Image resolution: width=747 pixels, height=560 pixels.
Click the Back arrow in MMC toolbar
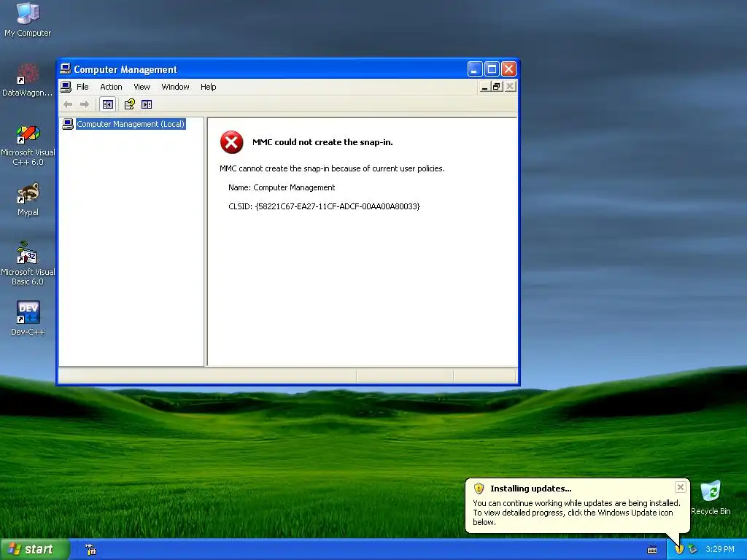pos(68,104)
